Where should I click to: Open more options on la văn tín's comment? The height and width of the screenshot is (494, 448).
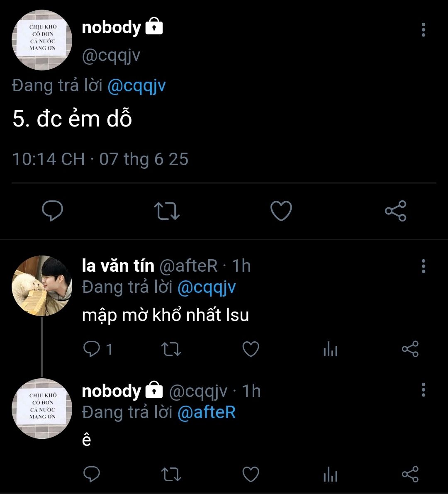[x=423, y=266]
